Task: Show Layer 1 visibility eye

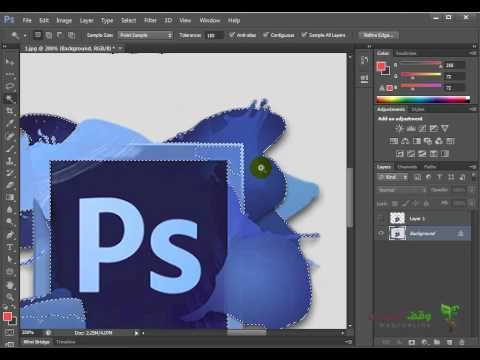Action: pos(381,219)
